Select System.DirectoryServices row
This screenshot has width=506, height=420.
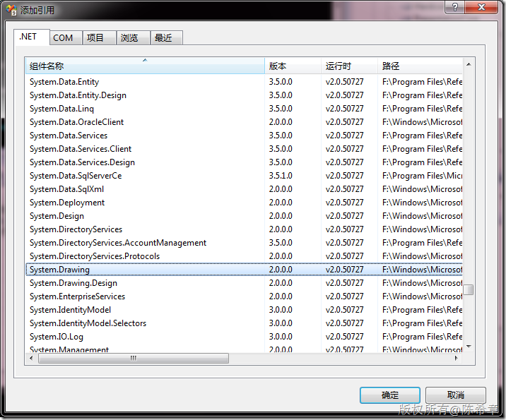click(244, 229)
